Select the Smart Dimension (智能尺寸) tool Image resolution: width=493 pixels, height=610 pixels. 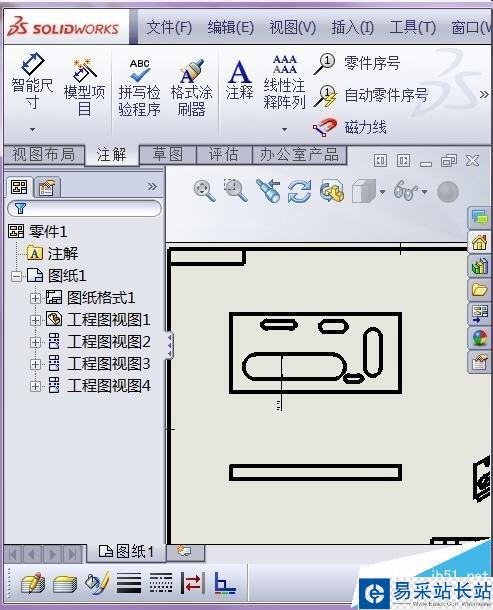pyautogui.click(x=32, y=82)
